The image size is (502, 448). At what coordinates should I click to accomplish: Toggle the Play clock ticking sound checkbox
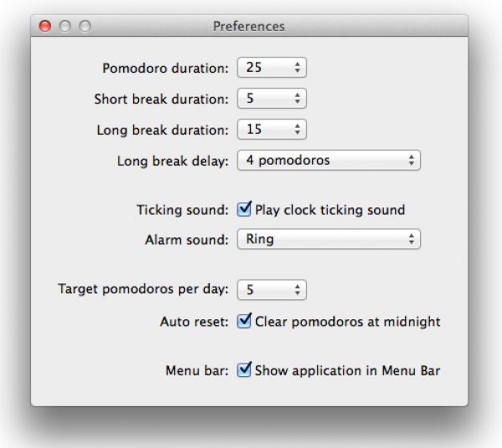click(245, 210)
